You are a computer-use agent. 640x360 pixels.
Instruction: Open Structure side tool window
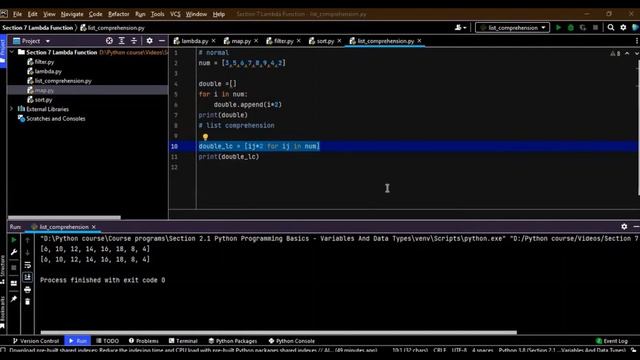[x=3, y=269]
